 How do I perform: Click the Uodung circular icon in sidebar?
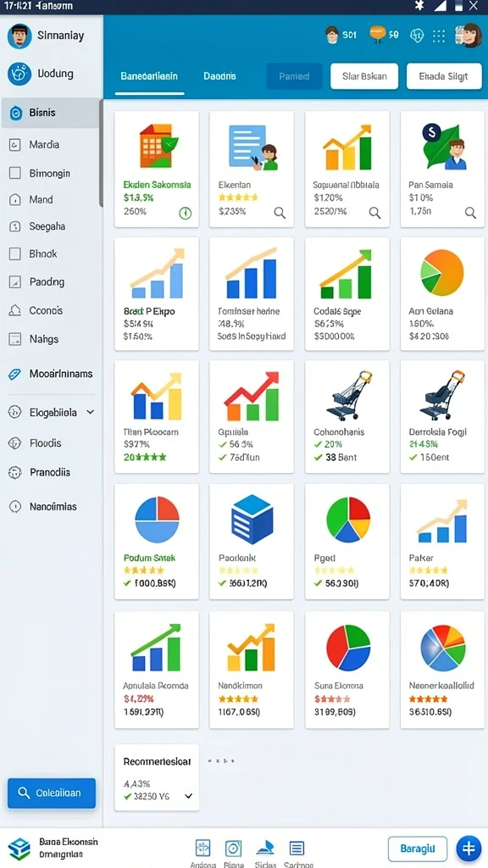coord(20,74)
